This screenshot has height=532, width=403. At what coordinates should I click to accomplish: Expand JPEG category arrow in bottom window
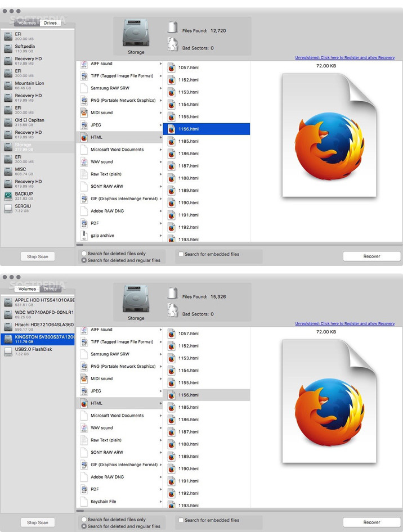[x=160, y=391]
